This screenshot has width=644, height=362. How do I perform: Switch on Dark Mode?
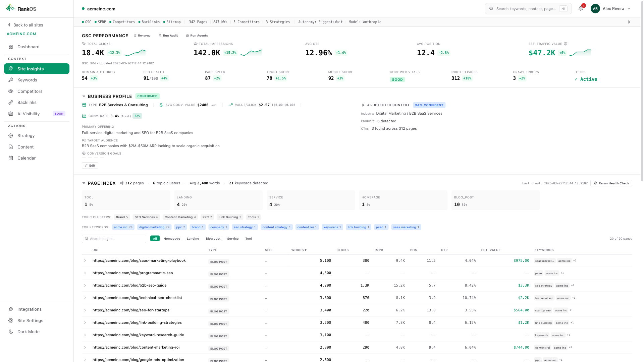point(28,331)
